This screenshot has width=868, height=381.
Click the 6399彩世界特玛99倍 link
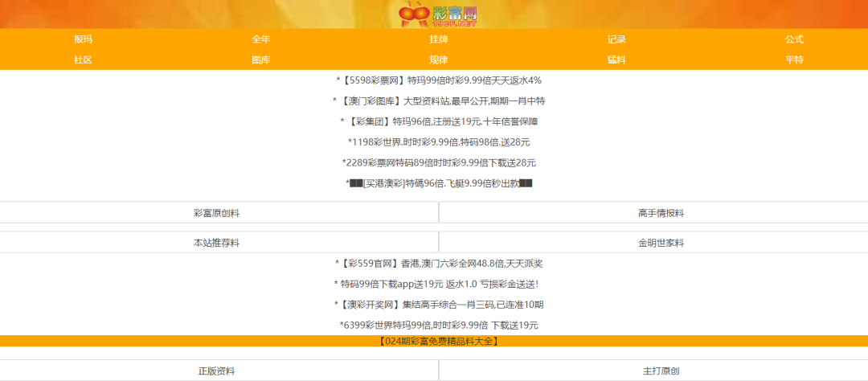click(439, 325)
